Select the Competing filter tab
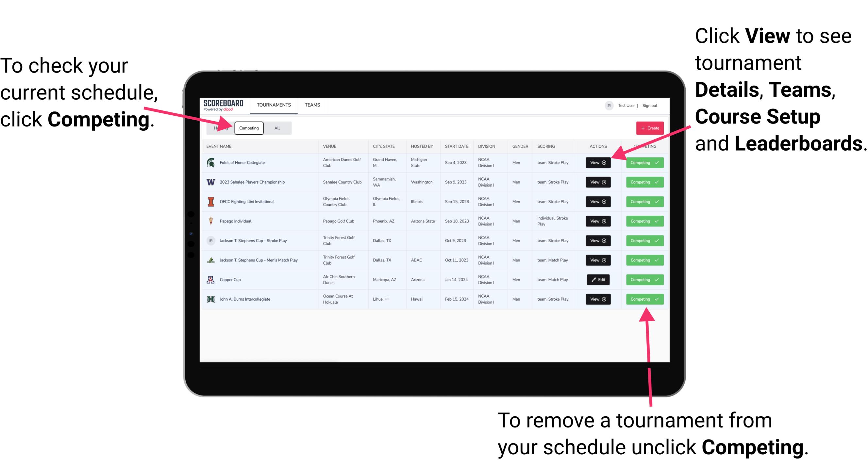Viewport: 868px width, 467px height. 248,128
